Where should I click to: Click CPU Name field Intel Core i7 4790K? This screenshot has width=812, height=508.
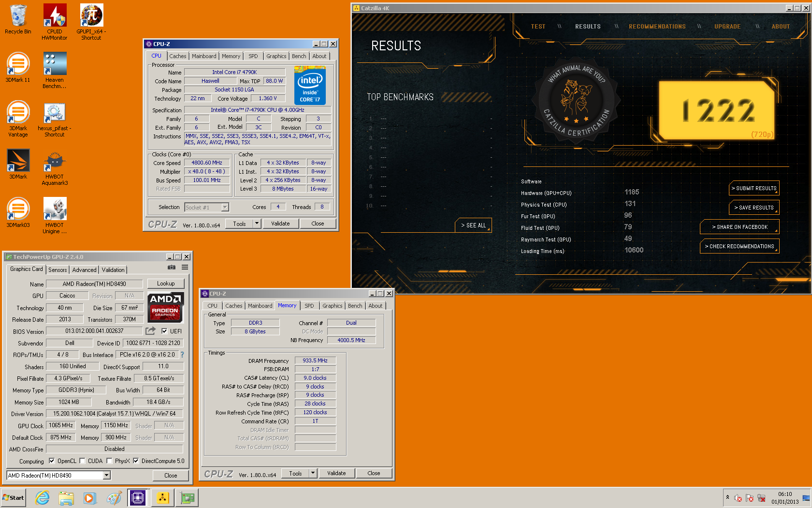(234, 72)
